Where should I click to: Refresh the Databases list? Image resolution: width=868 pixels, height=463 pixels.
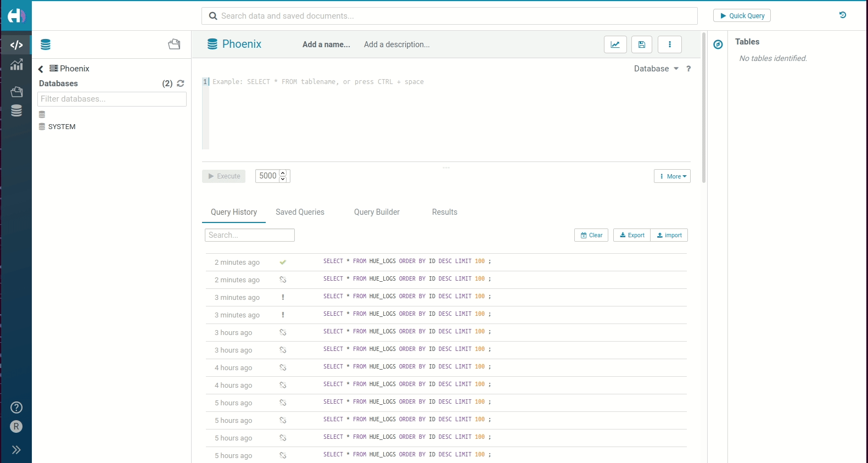pyautogui.click(x=181, y=83)
